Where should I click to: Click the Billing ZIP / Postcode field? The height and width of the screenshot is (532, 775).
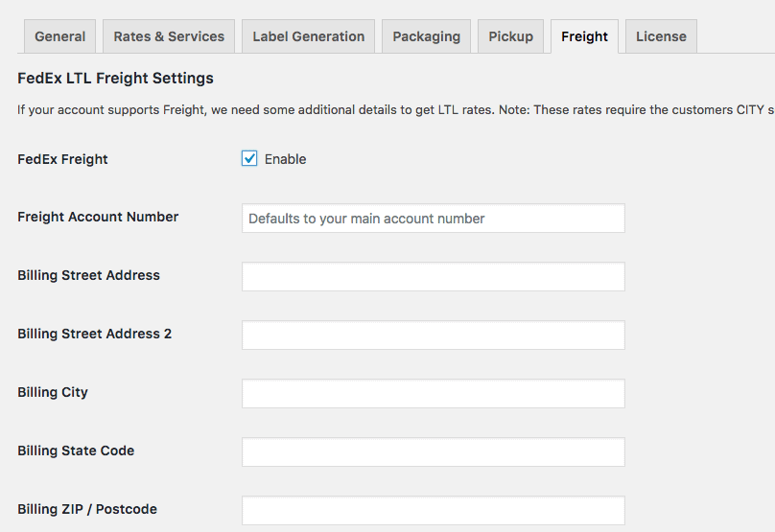(433, 510)
